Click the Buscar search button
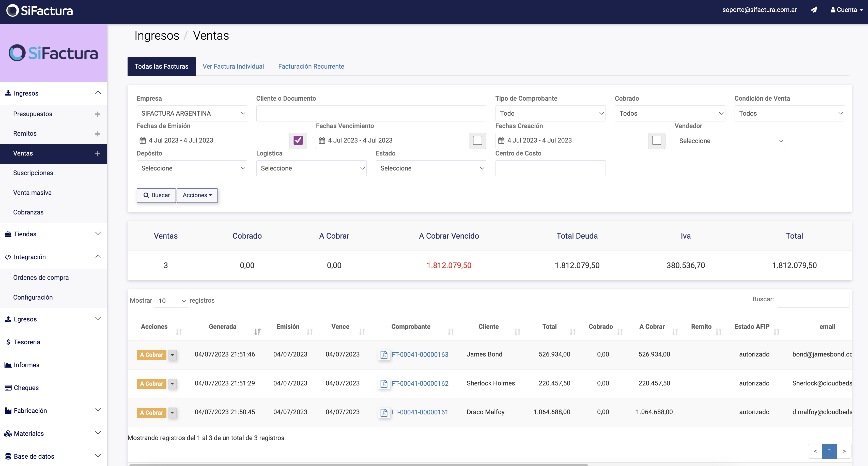 tap(156, 195)
